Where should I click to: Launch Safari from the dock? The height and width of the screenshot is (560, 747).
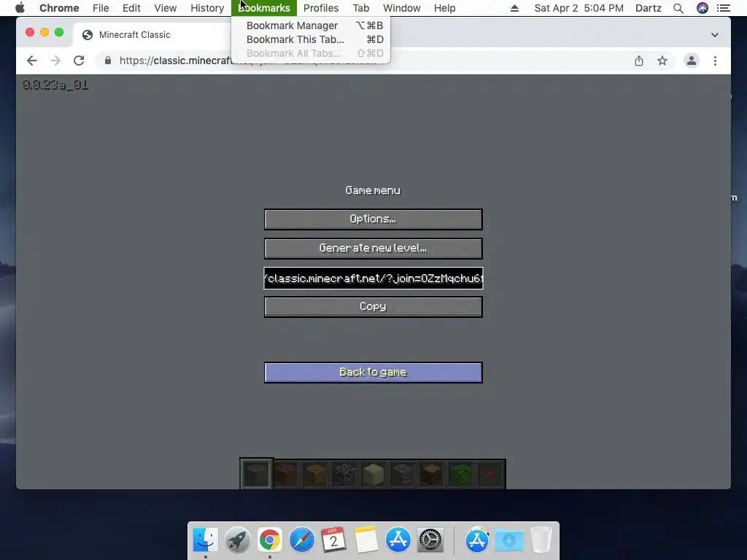pyautogui.click(x=301, y=540)
